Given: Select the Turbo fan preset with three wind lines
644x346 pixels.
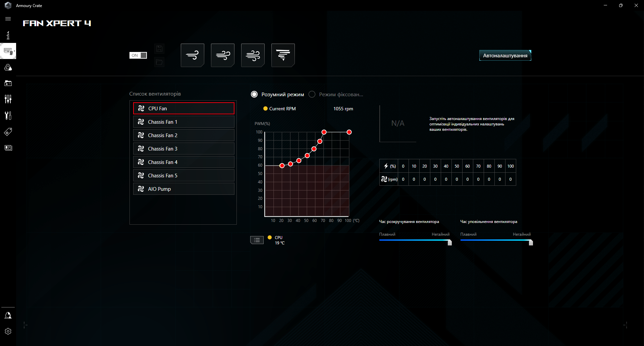Looking at the screenshot, I should click(x=253, y=55).
